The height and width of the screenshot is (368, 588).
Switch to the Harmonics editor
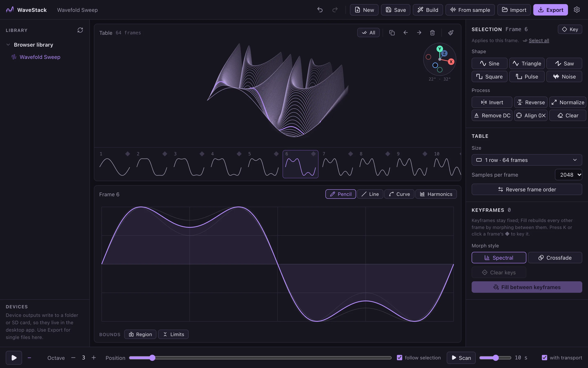point(436,194)
